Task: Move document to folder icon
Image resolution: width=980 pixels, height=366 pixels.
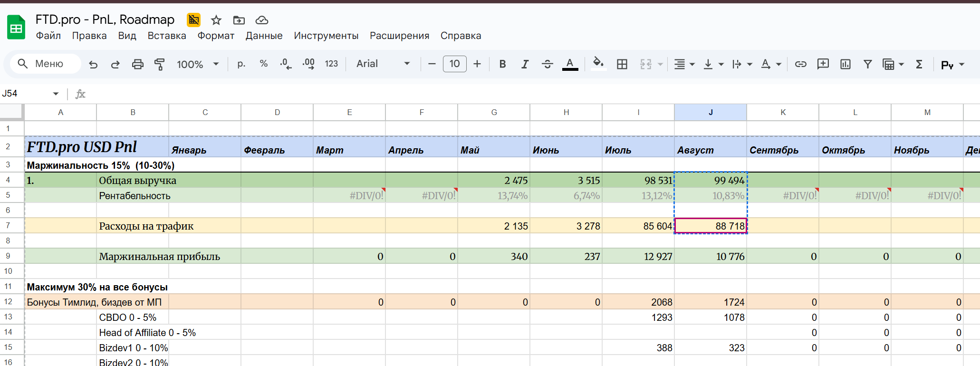Action: (x=239, y=20)
